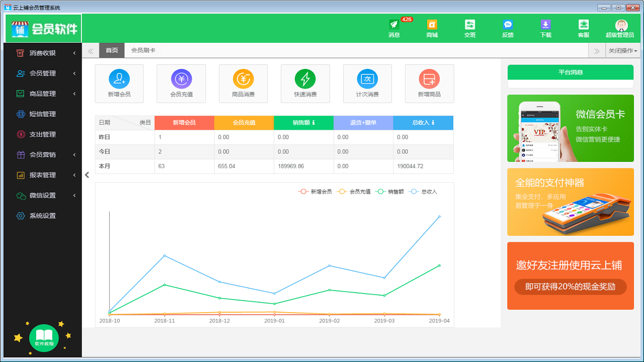This screenshot has height=362, width=644.
Task: Click the 新增商品 add product icon
Action: [x=429, y=83]
